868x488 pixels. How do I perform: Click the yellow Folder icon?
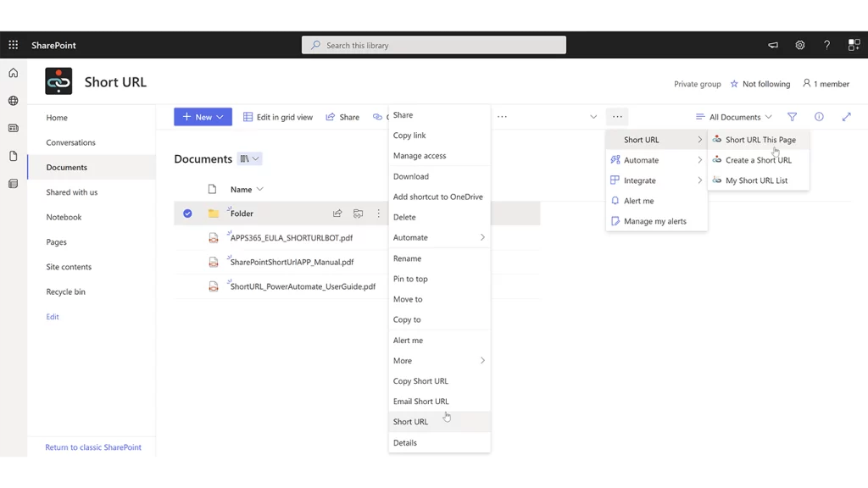pos(213,213)
